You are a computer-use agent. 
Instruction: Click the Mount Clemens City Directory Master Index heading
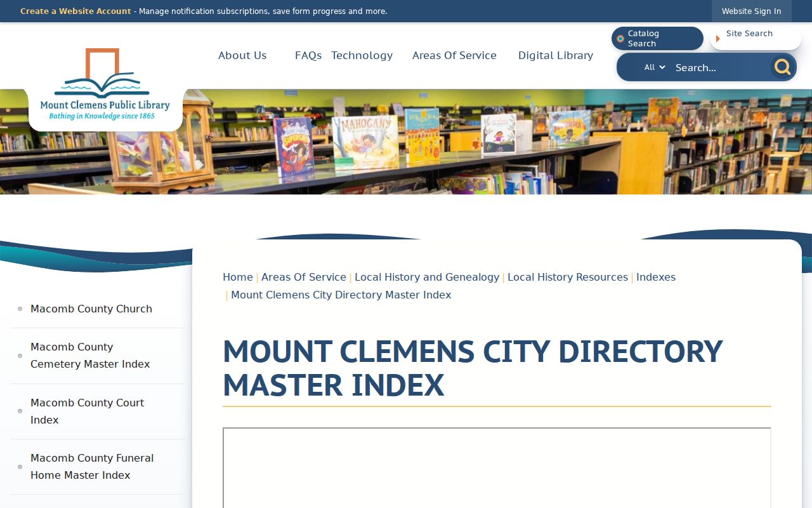click(473, 368)
